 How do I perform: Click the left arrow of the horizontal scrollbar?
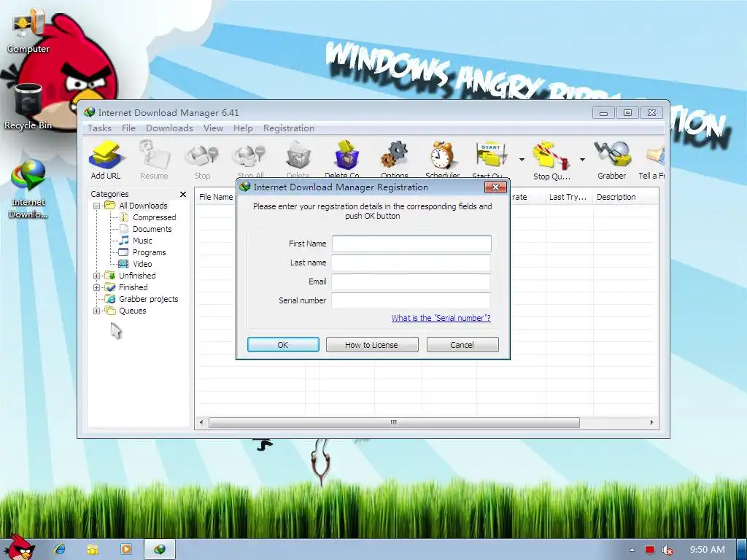pyautogui.click(x=201, y=422)
